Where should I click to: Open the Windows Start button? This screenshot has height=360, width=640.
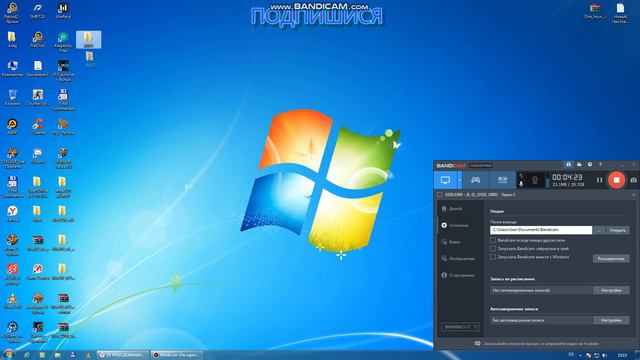point(8,354)
